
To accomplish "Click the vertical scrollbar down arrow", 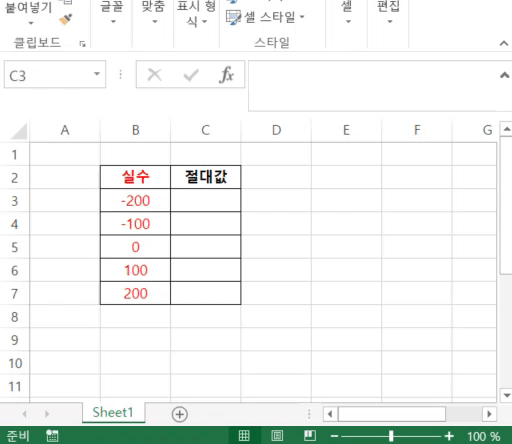I will pos(507,395).
